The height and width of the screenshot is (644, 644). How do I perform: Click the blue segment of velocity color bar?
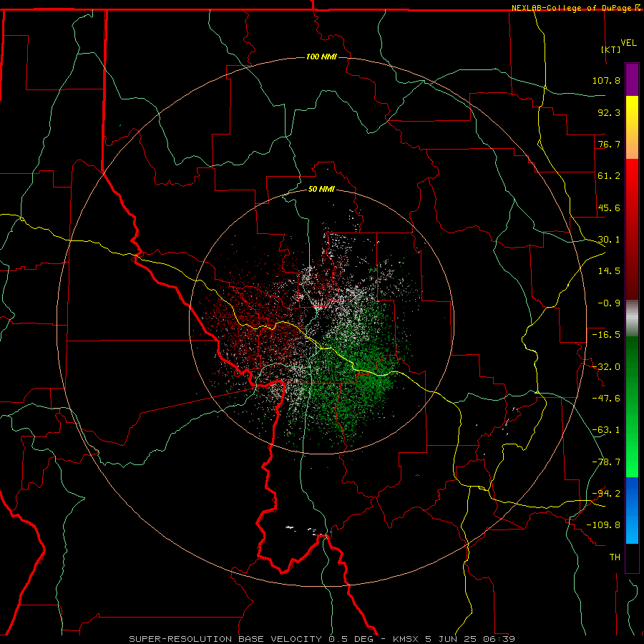click(632, 510)
